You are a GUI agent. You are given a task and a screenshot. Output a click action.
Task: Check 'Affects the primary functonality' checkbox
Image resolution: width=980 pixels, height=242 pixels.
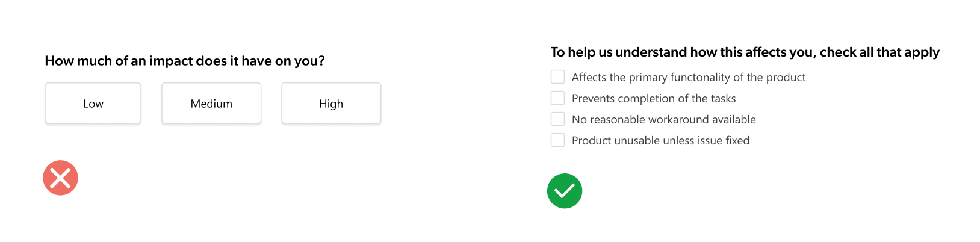[558, 77]
